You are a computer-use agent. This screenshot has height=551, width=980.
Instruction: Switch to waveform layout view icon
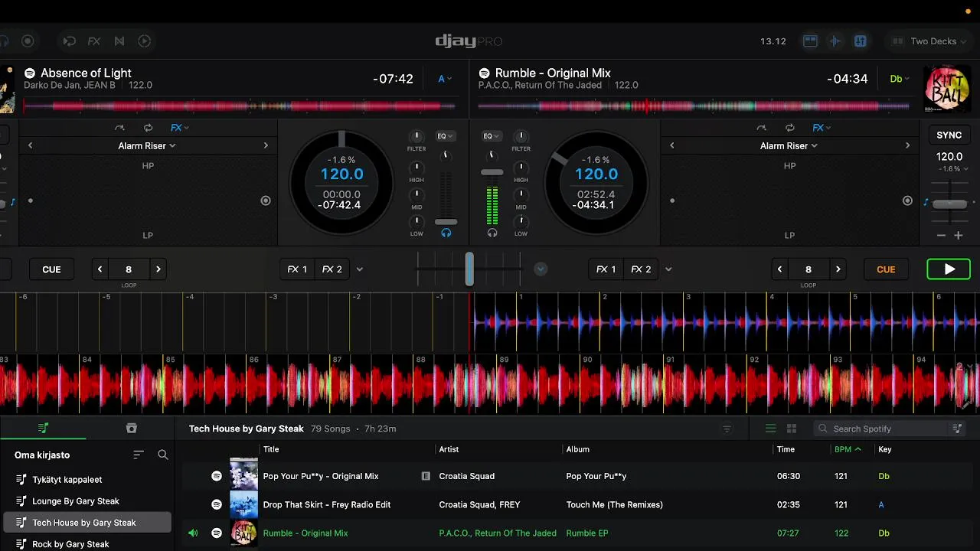pyautogui.click(x=835, y=41)
